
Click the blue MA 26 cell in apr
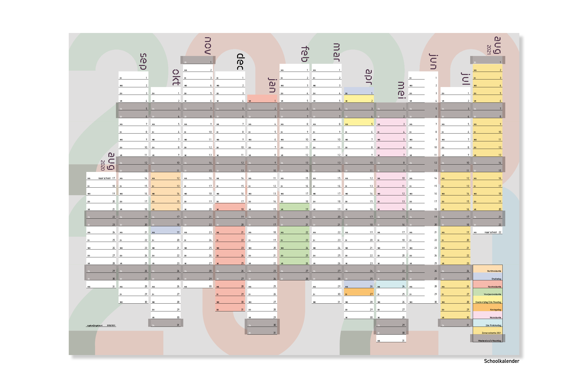pyautogui.click(x=359, y=284)
